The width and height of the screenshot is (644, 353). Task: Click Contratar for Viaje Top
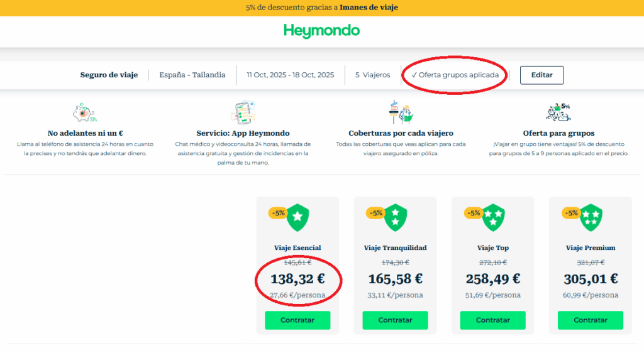pos(493,320)
